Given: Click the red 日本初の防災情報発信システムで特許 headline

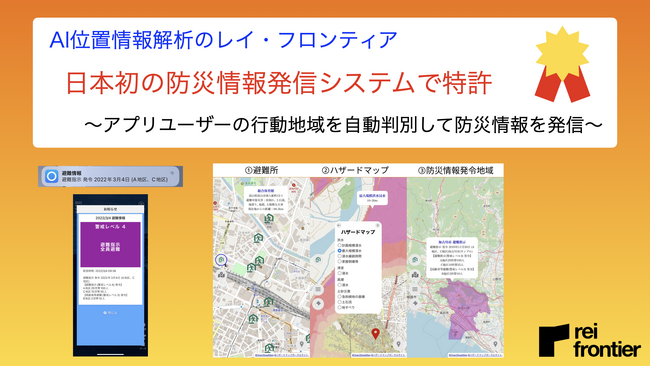Looking at the screenshot, I should coord(279,83).
